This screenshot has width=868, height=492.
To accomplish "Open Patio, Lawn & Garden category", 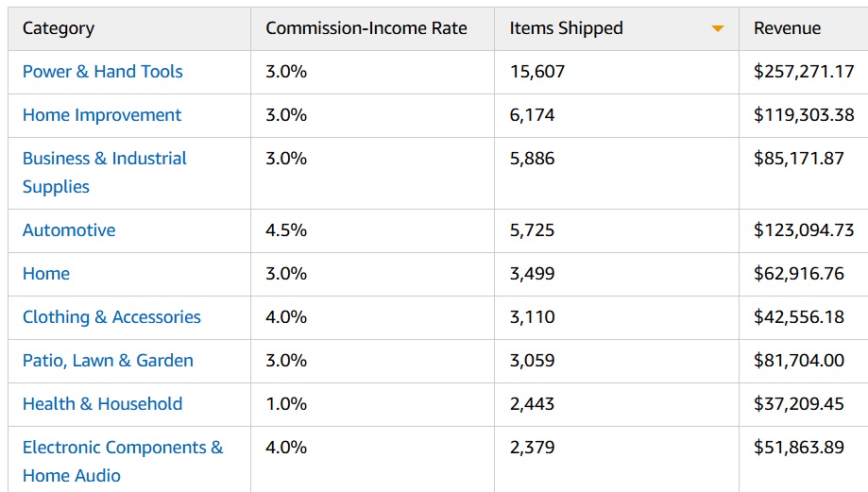I will pos(108,361).
